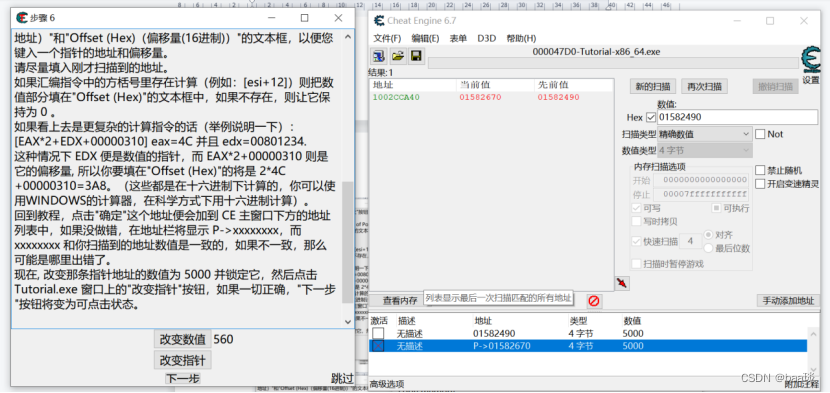Click the quick-scan alignment field showing 4
Screen dimensions: 830x393
click(x=690, y=242)
